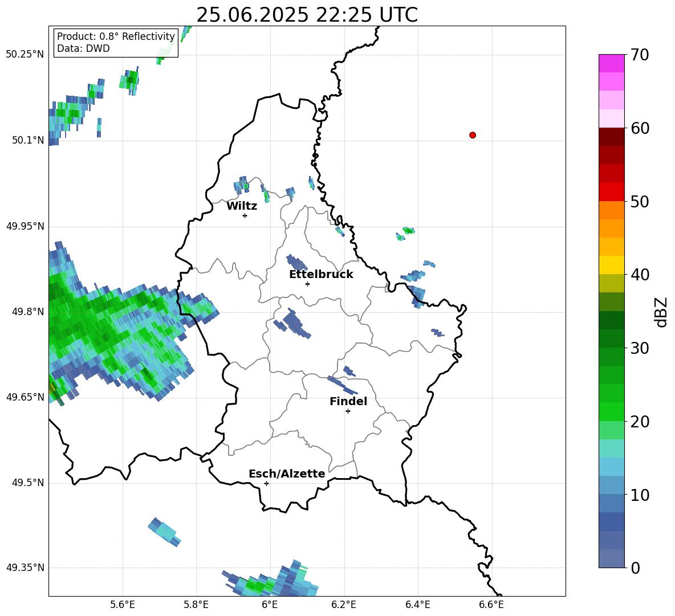Click the 20 tick on the colorbar
The image size is (675, 616).
click(639, 422)
